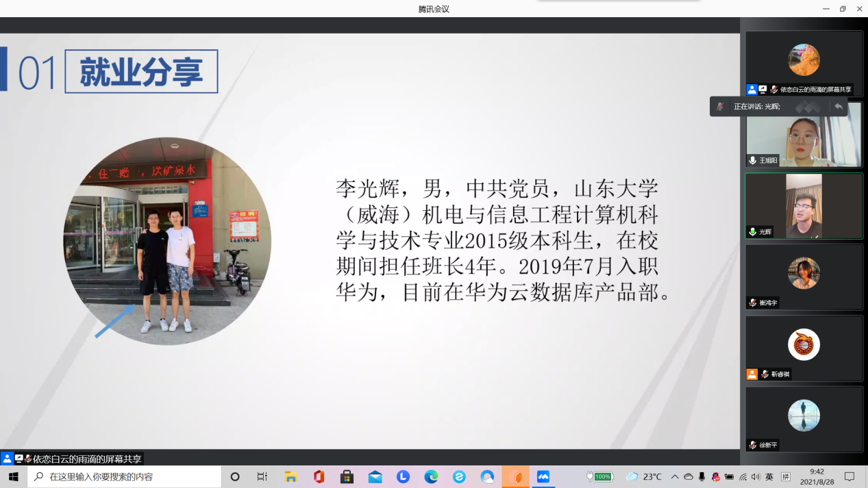Click 徐新平's participant avatar
This screenshot has width=868, height=488.
point(804,415)
